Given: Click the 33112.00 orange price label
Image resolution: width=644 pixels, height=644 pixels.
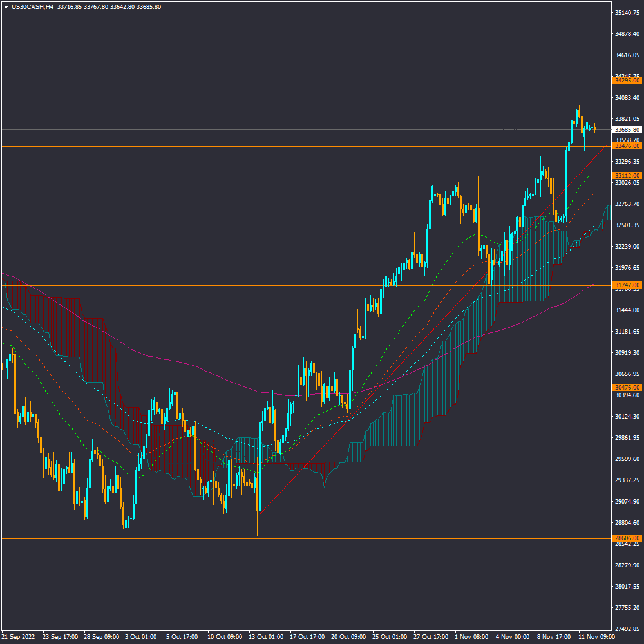Looking at the screenshot, I should [x=627, y=176].
